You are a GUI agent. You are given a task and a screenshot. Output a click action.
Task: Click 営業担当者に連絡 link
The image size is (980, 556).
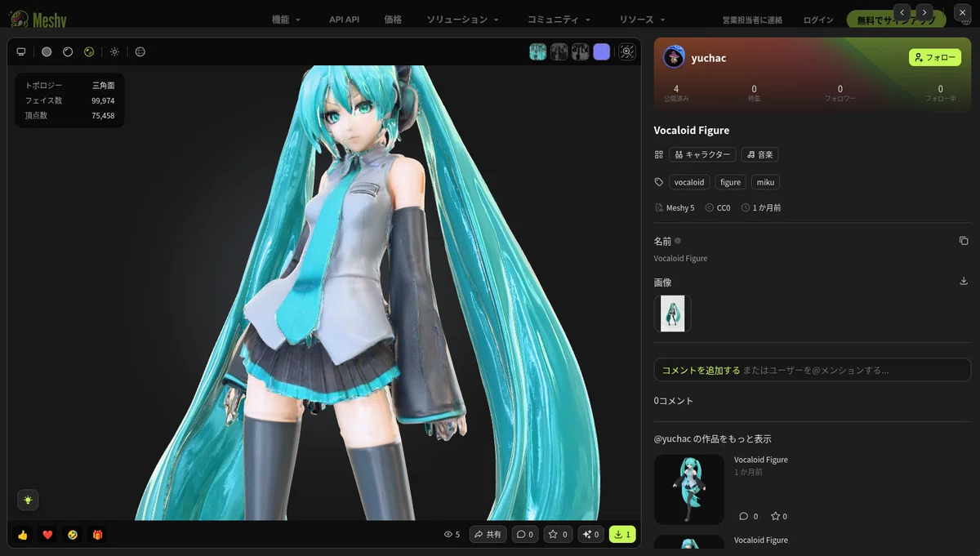(x=752, y=20)
